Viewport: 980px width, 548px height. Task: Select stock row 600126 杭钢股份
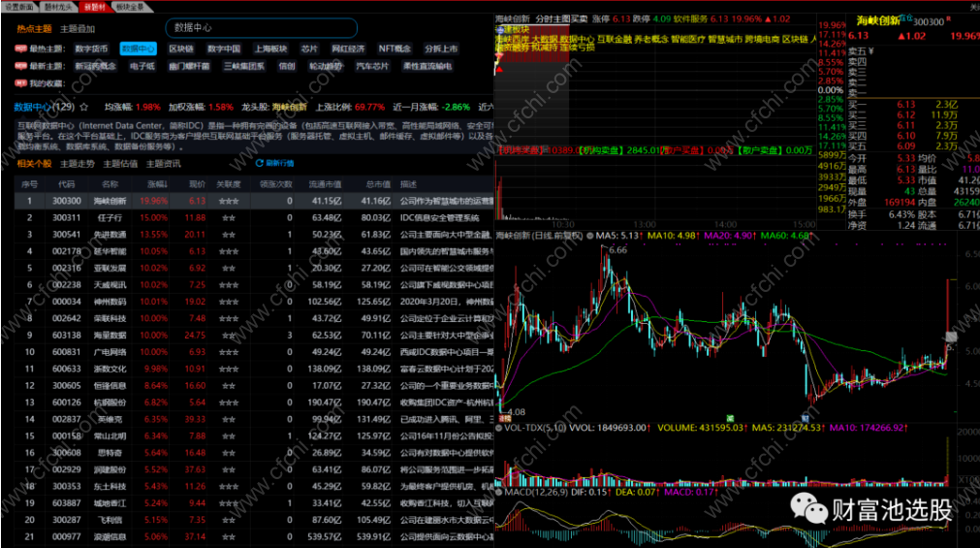[254, 403]
